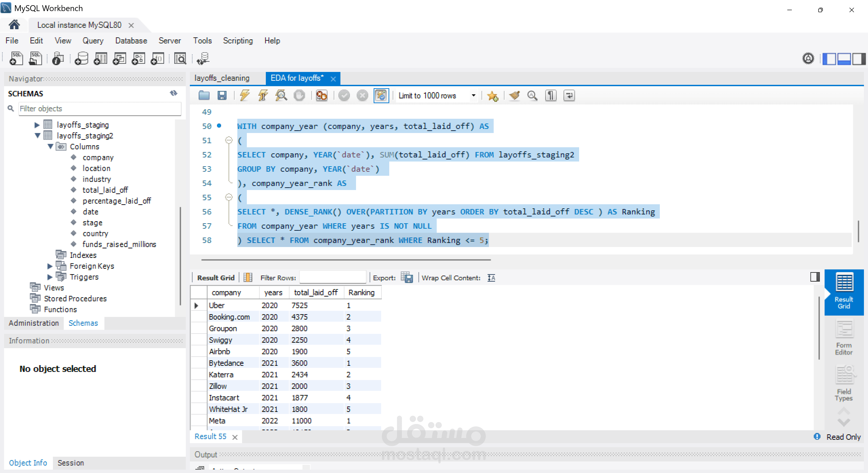Click the Export recordset to file icon
The image size is (868, 473).
(x=407, y=278)
